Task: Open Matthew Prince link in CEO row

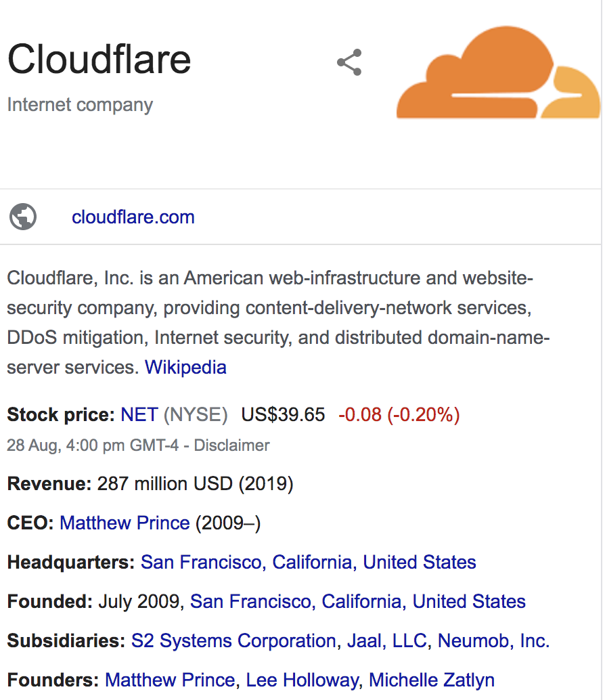Action: click(x=125, y=523)
